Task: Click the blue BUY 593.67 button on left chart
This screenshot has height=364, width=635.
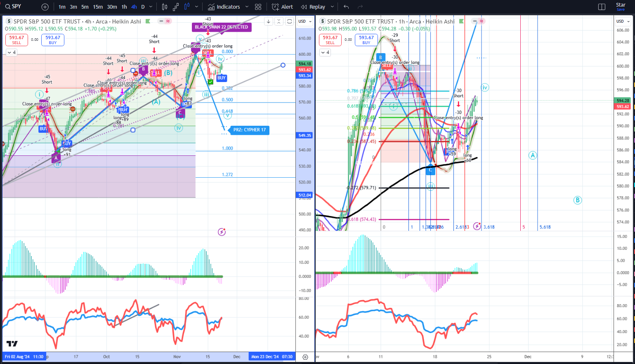Action: 53,40
